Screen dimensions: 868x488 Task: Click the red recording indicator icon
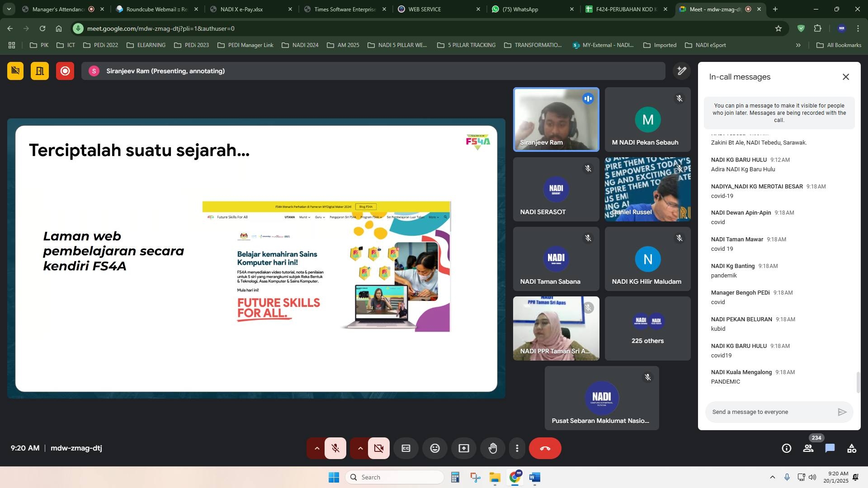(x=65, y=71)
